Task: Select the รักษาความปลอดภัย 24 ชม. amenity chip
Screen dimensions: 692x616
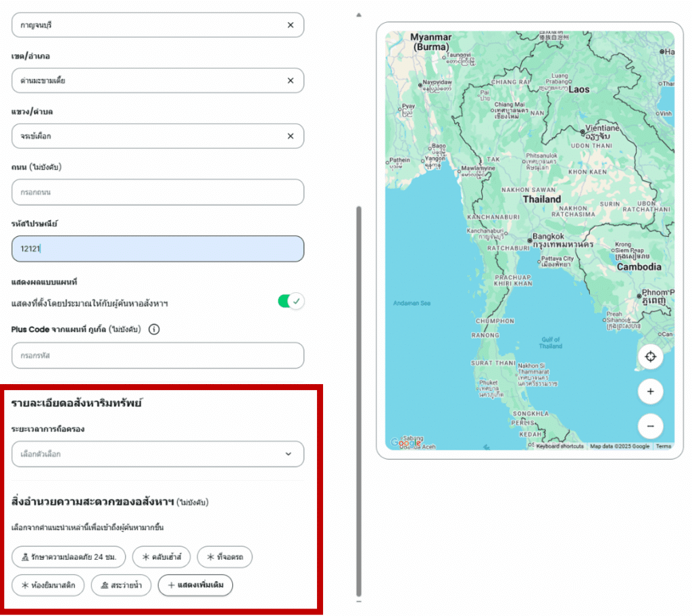Action: pyautogui.click(x=68, y=558)
